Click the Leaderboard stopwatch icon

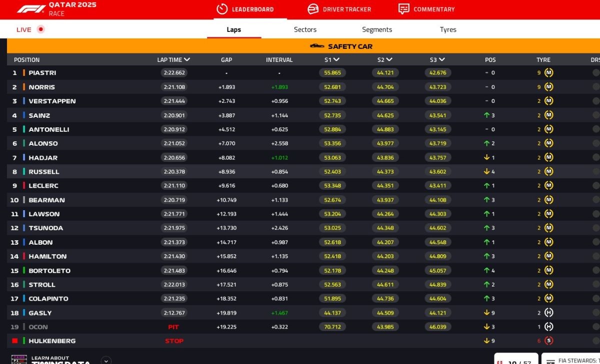coord(222,9)
